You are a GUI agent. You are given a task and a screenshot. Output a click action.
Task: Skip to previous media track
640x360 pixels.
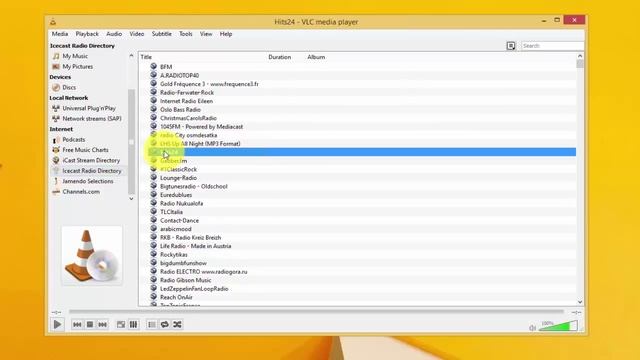coord(77,324)
